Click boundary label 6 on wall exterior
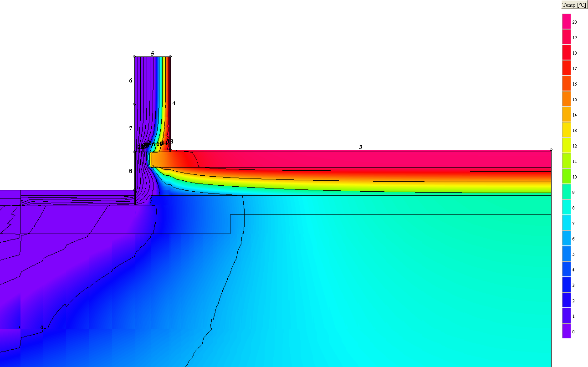Image resolution: width=588 pixels, height=367 pixels. click(x=131, y=80)
